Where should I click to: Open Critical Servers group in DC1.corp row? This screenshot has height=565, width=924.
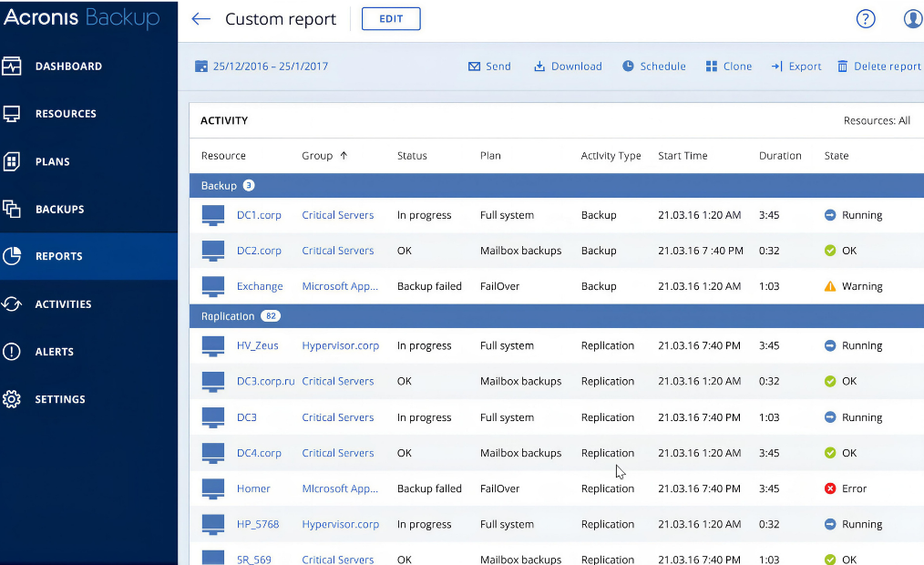coord(338,215)
